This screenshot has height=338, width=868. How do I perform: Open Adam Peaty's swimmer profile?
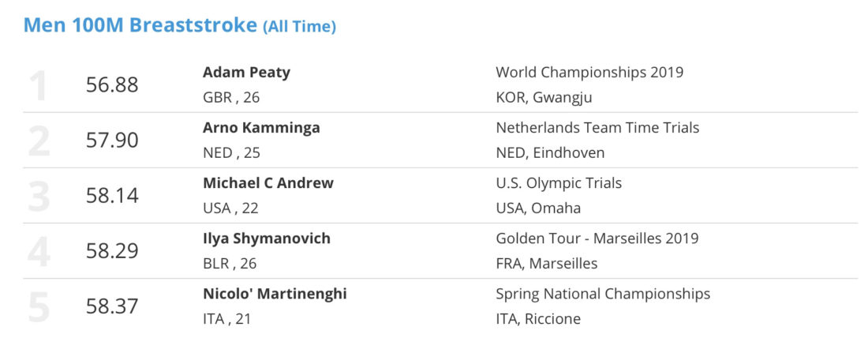pyautogui.click(x=246, y=73)
